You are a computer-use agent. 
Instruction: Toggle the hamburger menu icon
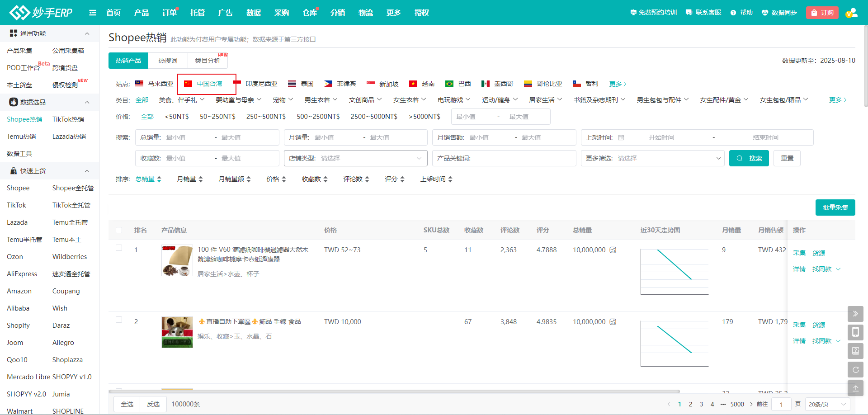click(93, 13)
